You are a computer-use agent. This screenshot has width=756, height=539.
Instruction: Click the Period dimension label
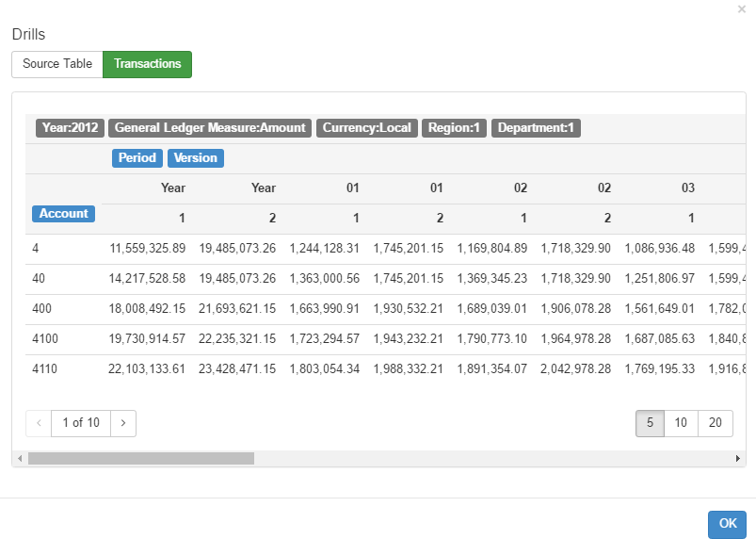tap(137, 158)
